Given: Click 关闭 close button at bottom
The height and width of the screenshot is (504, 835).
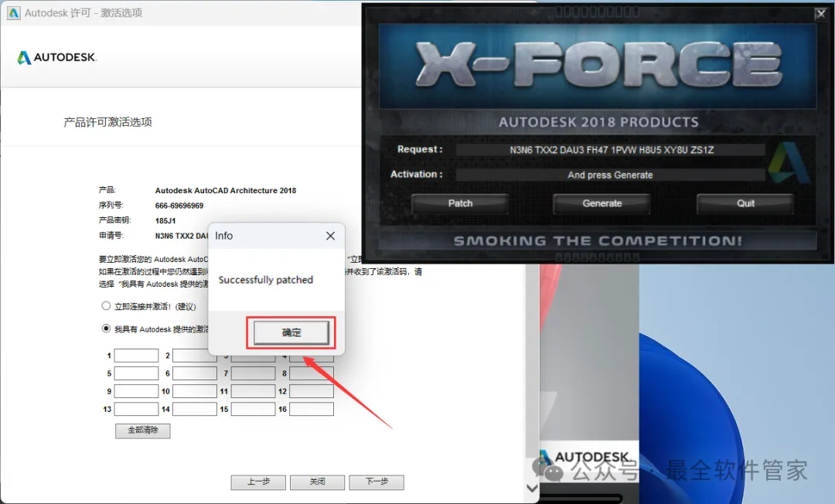Looking at the screenshot, I should coord(318,482).
